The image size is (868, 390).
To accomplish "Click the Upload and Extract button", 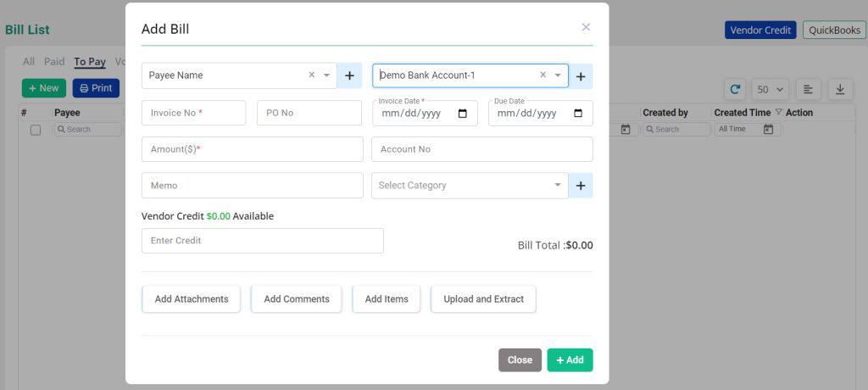I will (483, 299).
